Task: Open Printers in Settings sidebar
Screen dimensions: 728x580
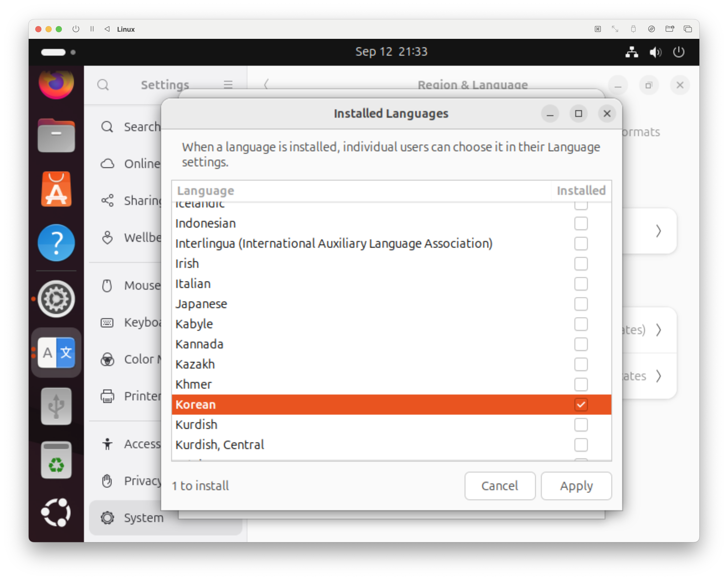Action: [x=131, y=396]
